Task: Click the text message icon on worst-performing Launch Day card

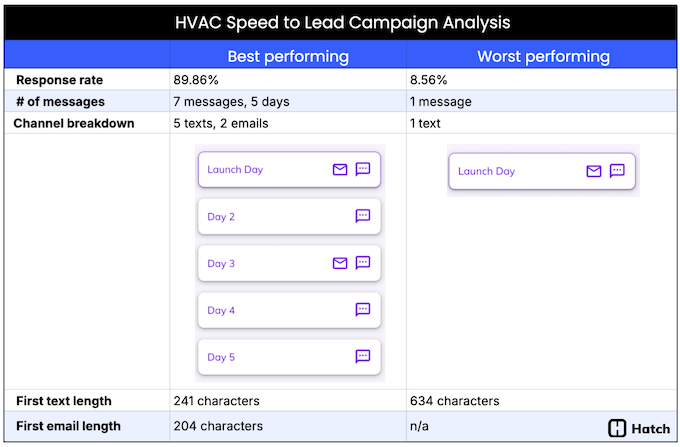Action: pyautogui.click(x=617, y=171)
